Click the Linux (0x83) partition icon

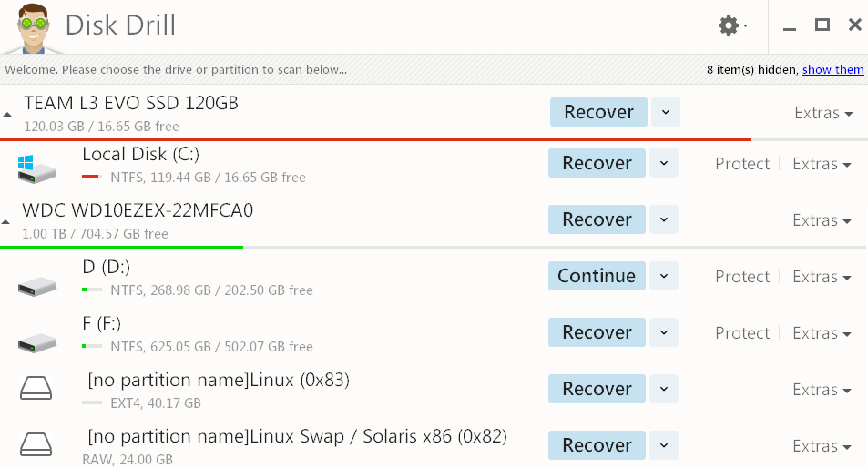[36, 390]
